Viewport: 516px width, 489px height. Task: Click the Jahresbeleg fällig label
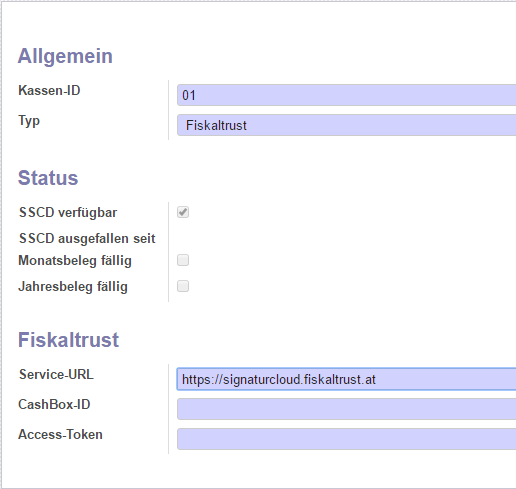[x=73, y=287]
